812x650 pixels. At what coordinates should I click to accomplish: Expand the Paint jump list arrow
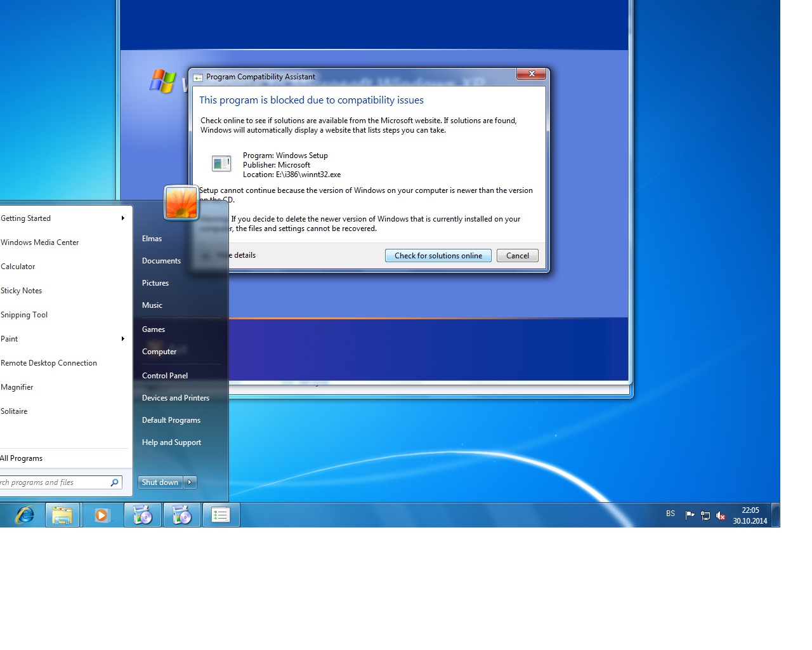pyautogui.click(x=122, y=339)
